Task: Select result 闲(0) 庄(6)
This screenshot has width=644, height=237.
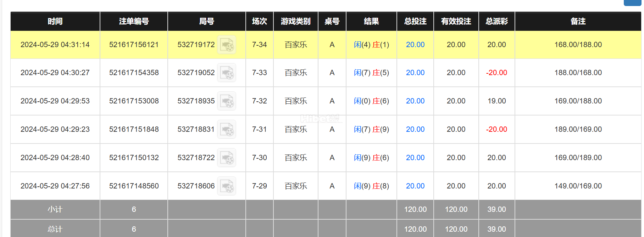Action: pyautogui.click(x=371, y=101)
